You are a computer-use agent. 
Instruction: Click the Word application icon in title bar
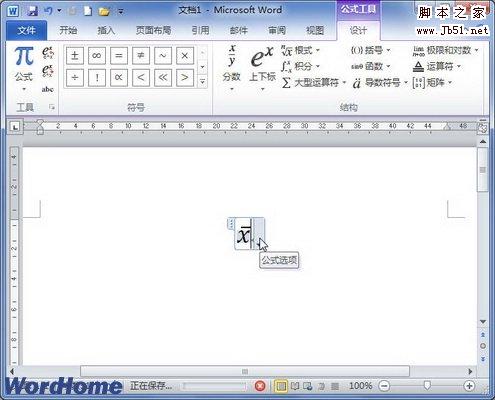13,11
